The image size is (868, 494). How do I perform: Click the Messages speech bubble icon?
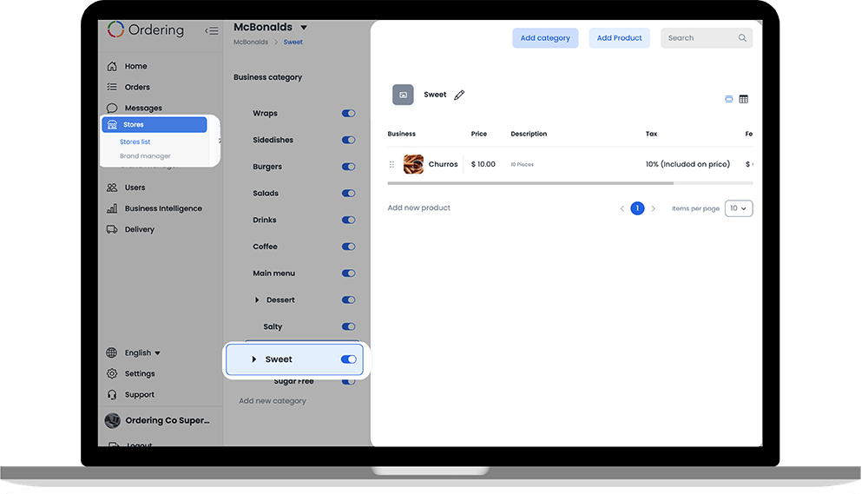coord(112,108)
